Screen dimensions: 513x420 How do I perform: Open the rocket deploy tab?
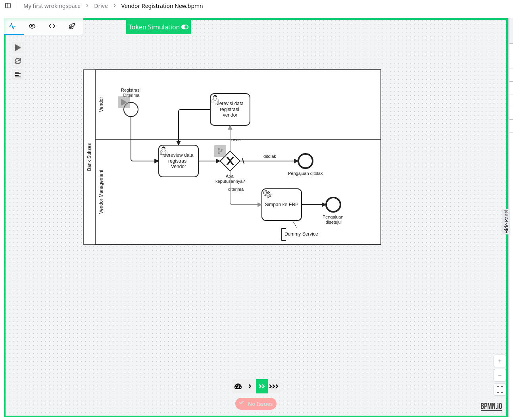click(72, 26)
